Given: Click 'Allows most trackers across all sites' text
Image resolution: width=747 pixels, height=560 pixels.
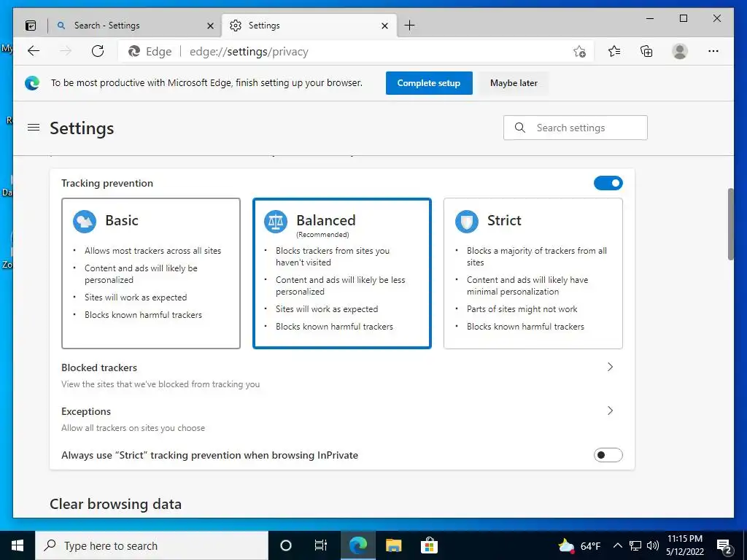Looking at the screenshot, I should (153, 251).
